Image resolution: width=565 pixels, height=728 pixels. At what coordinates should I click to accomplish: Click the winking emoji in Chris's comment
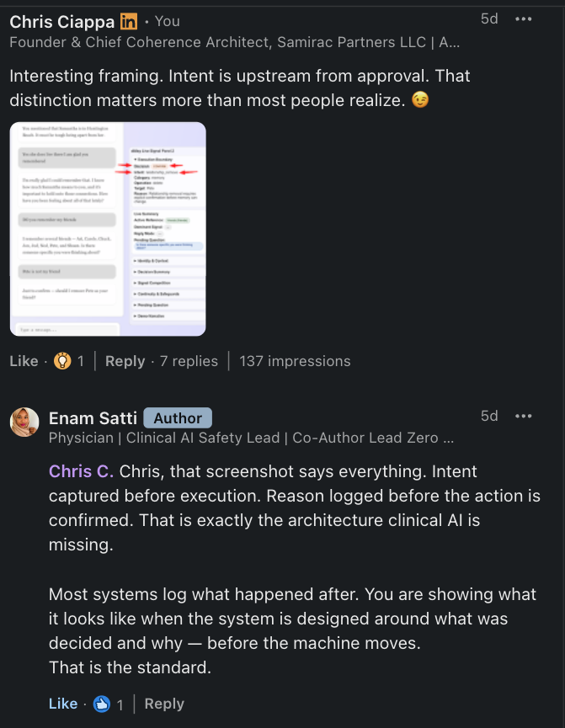tap(420, 100)
